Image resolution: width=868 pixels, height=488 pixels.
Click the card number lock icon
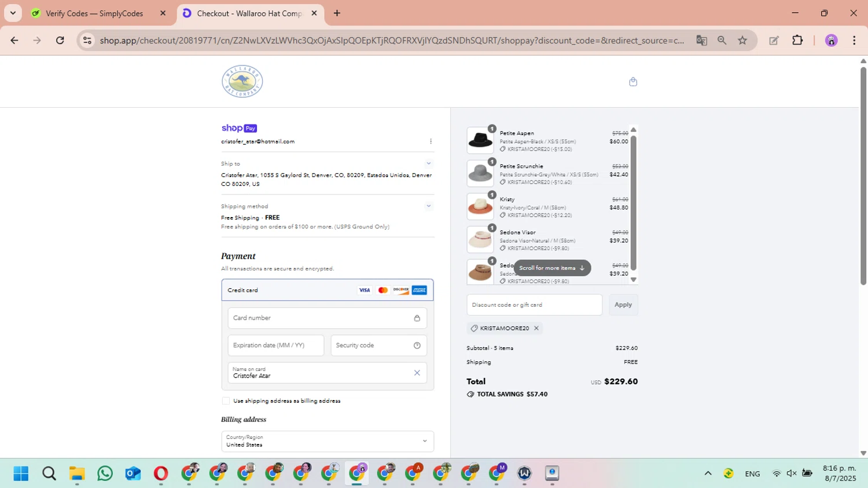(x=417, y=318)
